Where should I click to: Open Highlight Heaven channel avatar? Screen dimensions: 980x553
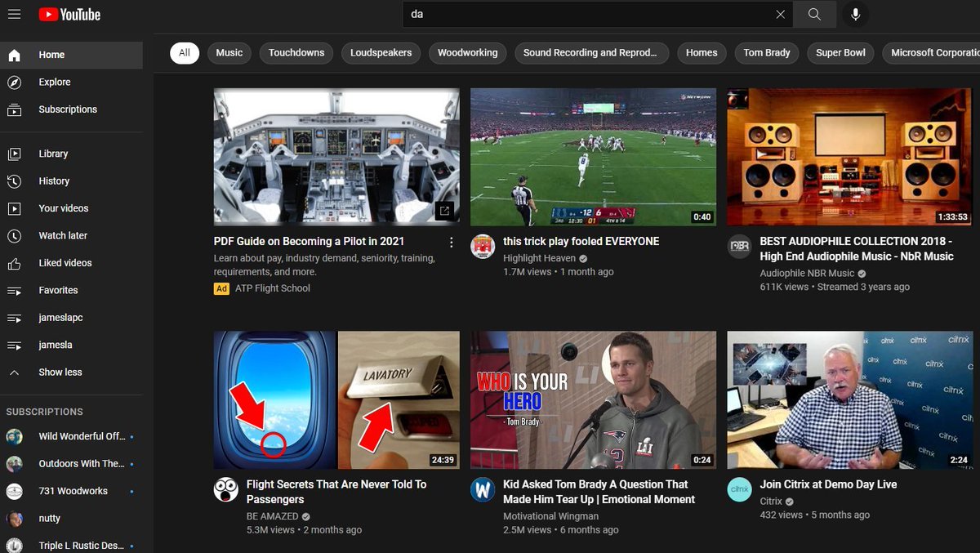pyautogui.click(x=483, y=247)
